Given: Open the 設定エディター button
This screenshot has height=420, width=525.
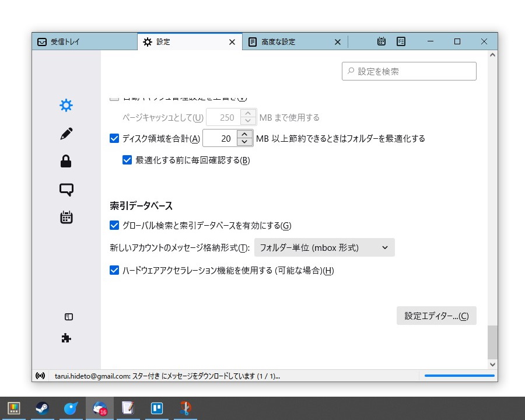Looking at the screenshot, I should tap(436, 316).
